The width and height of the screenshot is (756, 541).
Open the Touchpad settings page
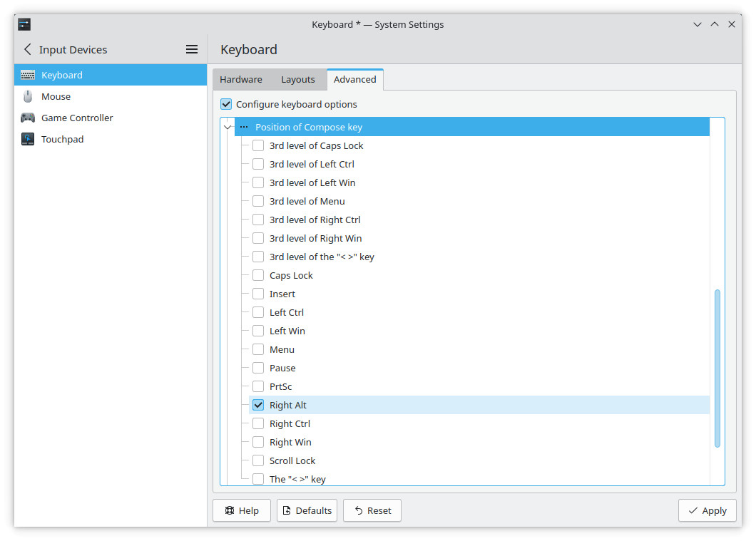pos(111,139)
